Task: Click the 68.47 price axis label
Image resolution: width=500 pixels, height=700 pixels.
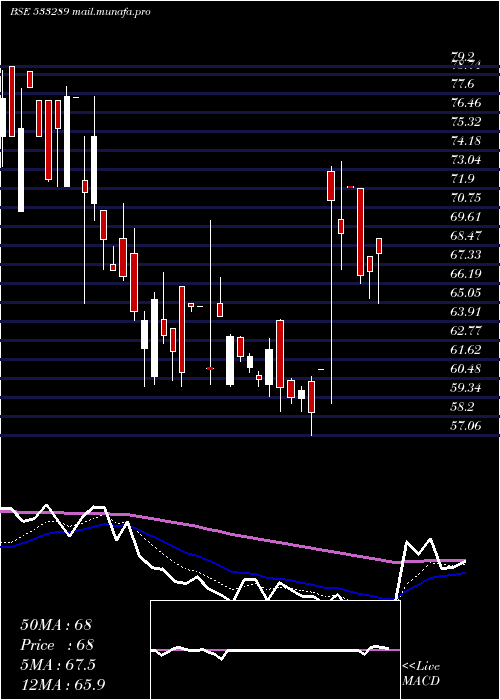Action: pyautogui.click(x=466, y=236)
